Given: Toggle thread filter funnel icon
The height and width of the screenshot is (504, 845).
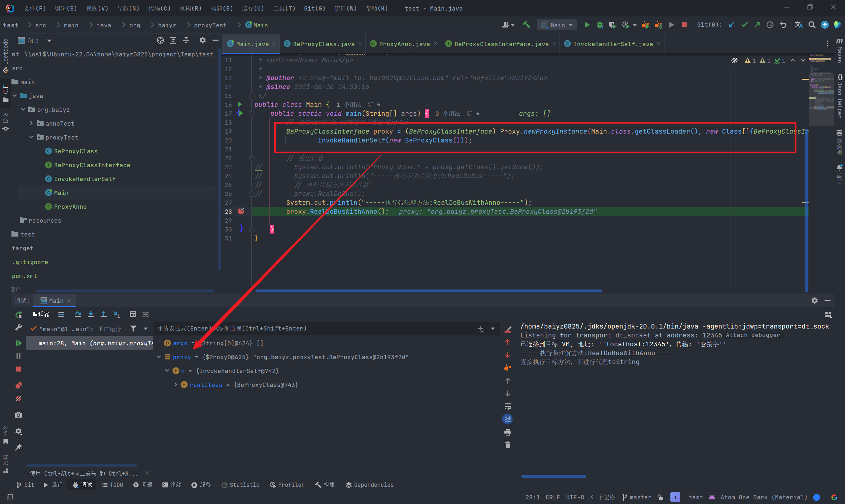Looking at the screenshot, I should pos(133,329).
